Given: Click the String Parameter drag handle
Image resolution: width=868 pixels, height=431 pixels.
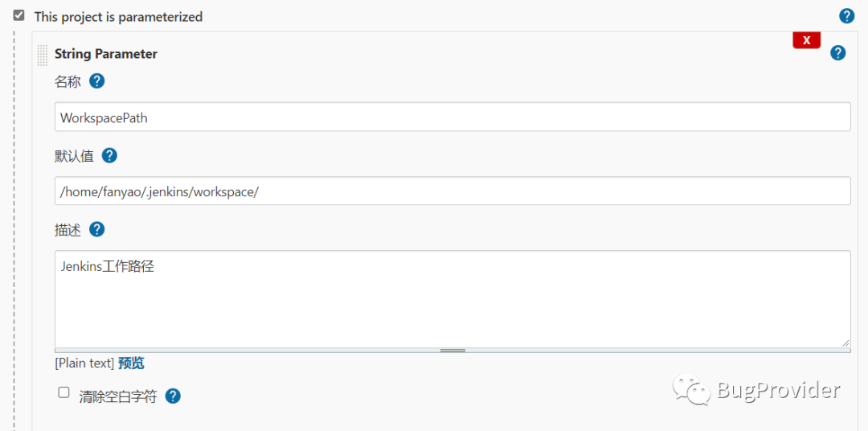Looking at the screenshot, I should pos(42,55).
